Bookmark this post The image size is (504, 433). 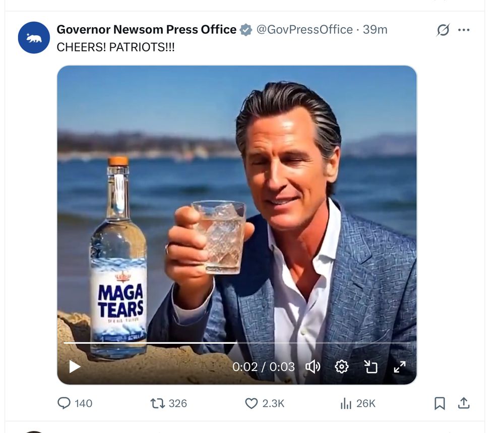pyautogui.click(x=439, y=403)
